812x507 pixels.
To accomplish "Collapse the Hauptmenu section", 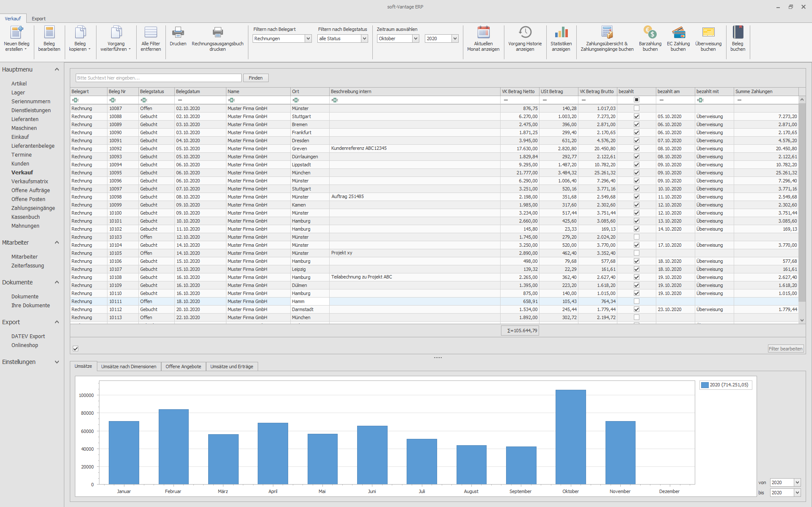I will pos(57,69).
